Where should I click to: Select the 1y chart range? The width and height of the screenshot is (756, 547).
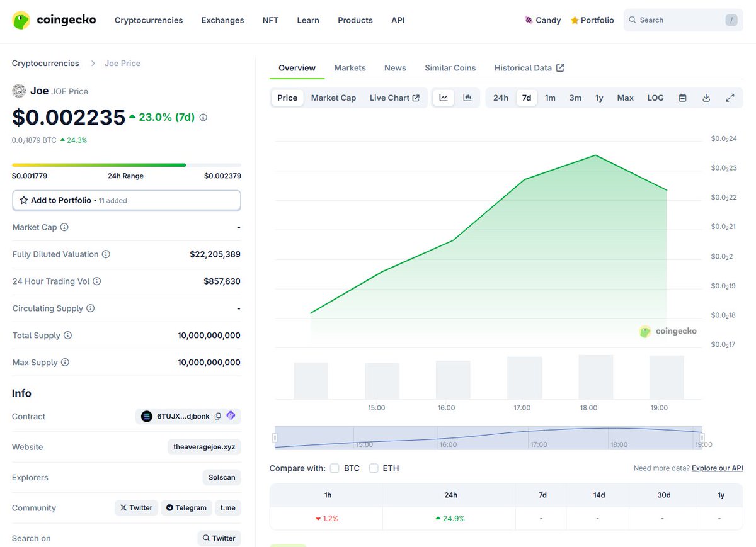pyautogui.click(x=599, y=98)
